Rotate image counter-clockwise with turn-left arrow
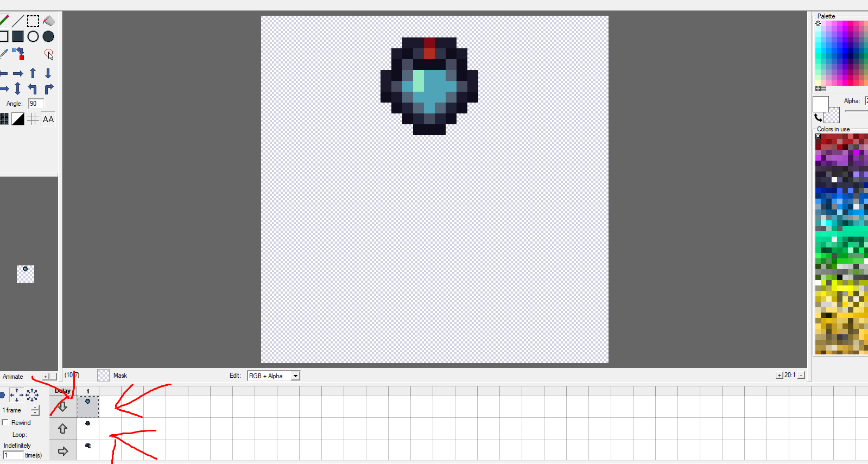 coord(33,88)
